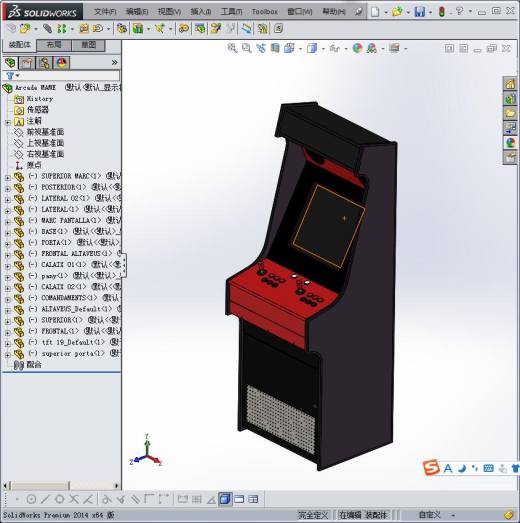Show the DisplayManager color ball tab
520x523 pixels.
click(x=62, y=63)
